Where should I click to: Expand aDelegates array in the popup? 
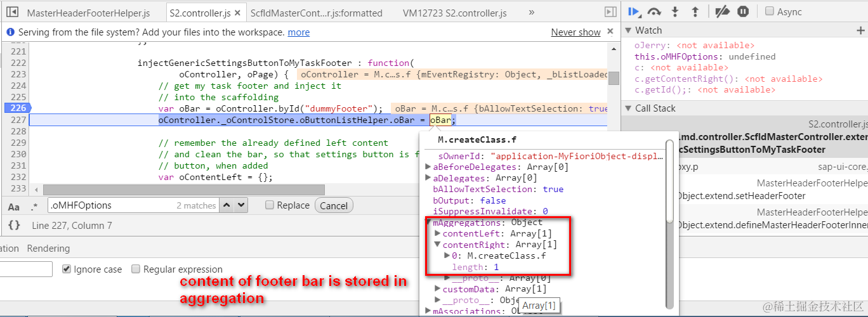click(x=428, y=178)
